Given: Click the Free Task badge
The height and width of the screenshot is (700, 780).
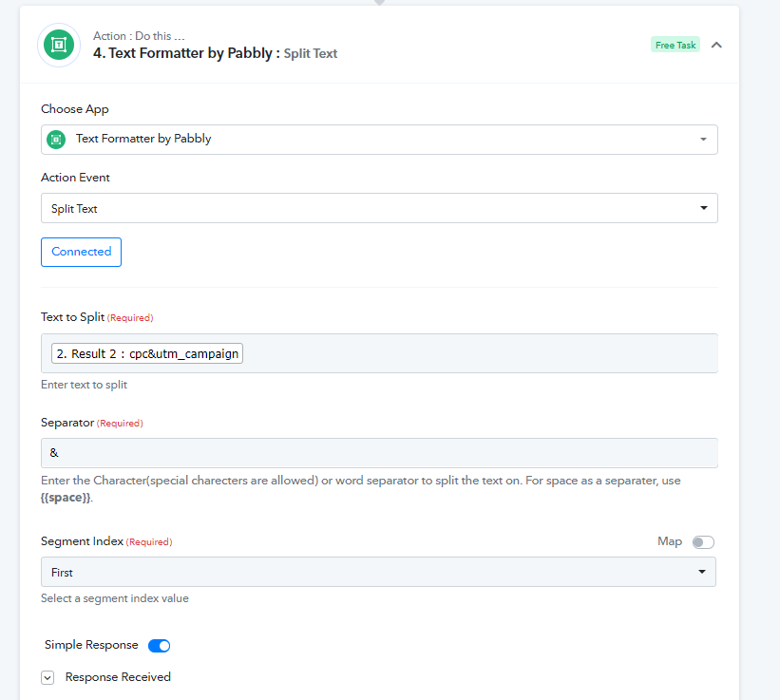Looking at the screenshot, I should coord(675,45).
